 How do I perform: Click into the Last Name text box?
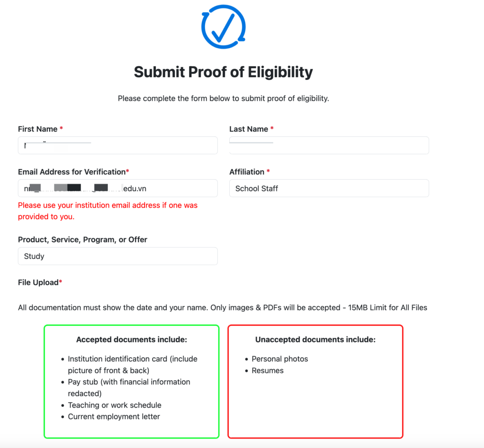tap(329, 146)
